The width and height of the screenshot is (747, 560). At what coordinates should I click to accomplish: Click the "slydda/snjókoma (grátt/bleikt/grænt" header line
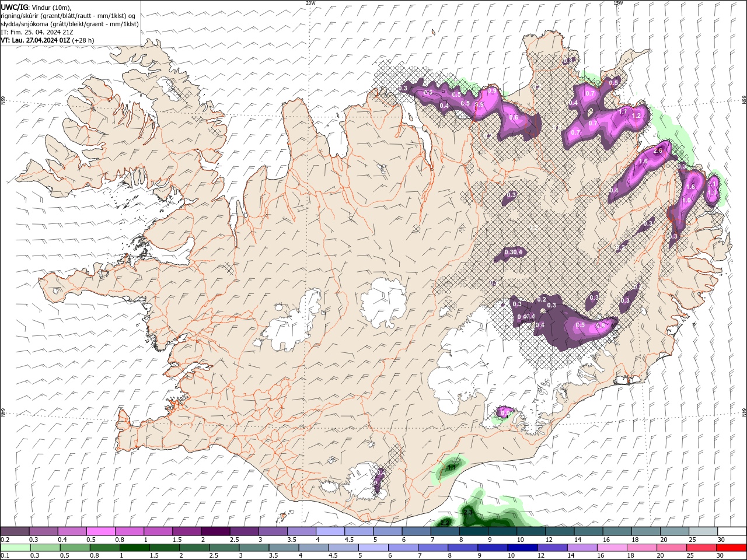(x=70, y=24)
